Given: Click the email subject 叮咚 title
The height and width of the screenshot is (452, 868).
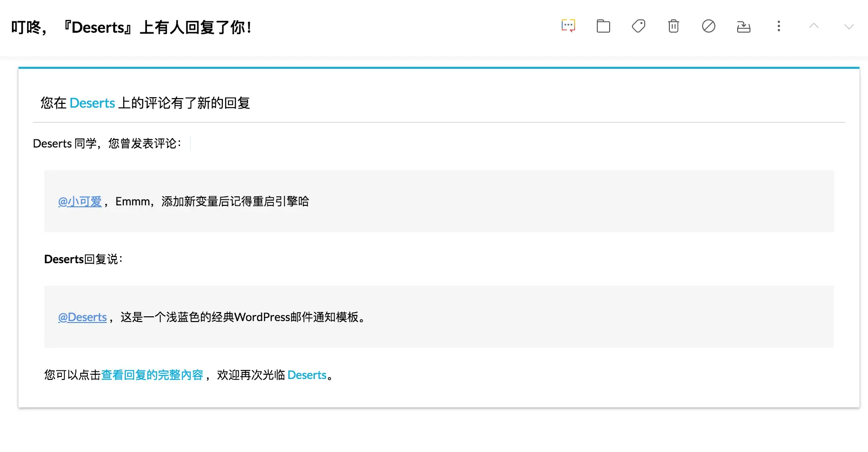Looking at the screenshot, I should point(131,28).
